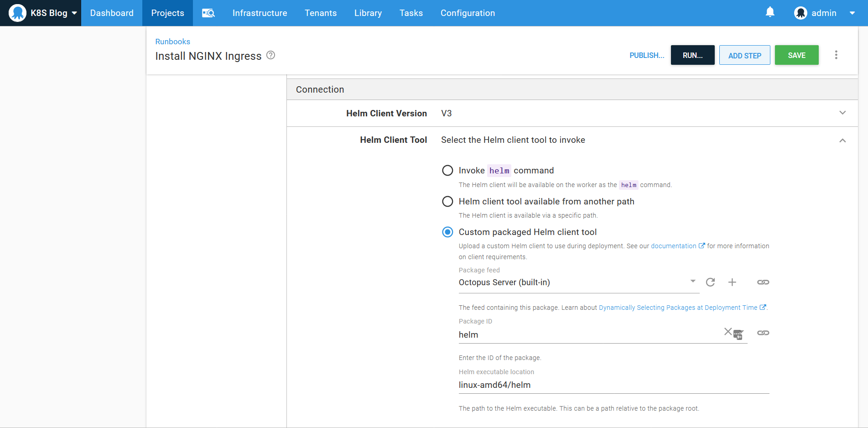Open the vertical three-dot overflow menu

point(836,55)
